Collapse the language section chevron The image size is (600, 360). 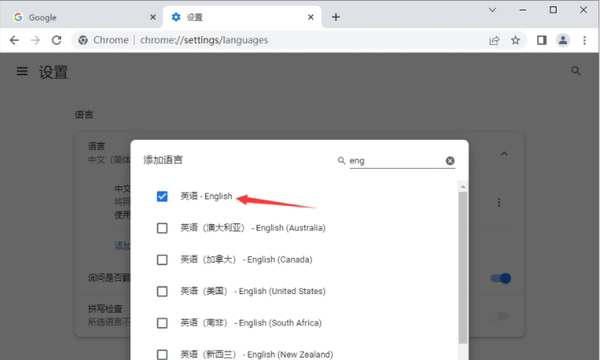[x=504, y=154]
